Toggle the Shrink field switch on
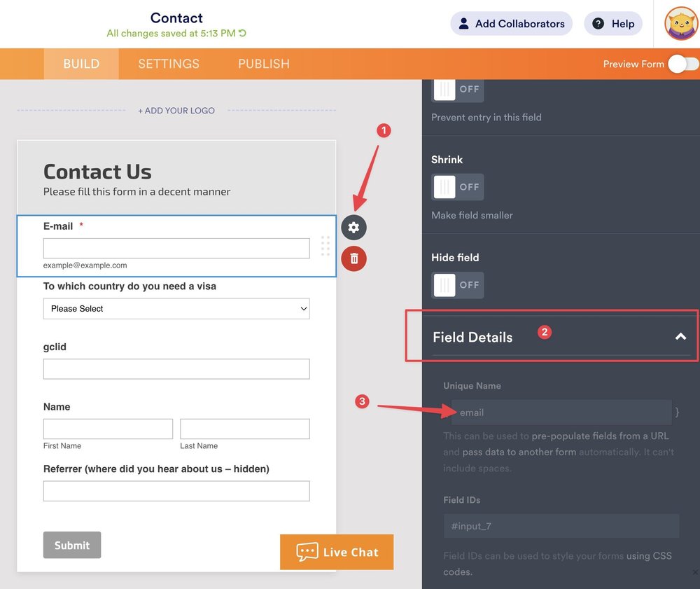The width and height of the screenshot is (700, 589). (458, 187)
